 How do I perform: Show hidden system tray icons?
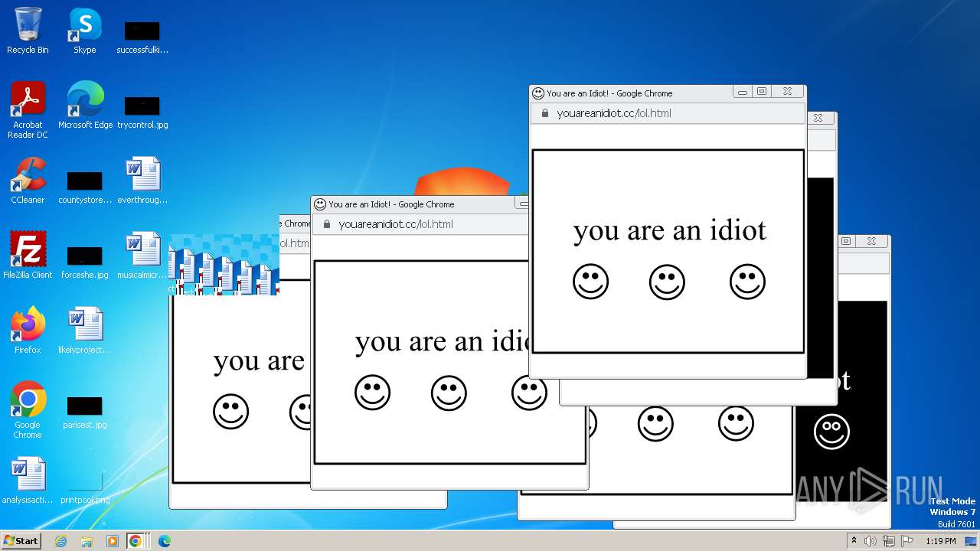[x=854, y=541]
